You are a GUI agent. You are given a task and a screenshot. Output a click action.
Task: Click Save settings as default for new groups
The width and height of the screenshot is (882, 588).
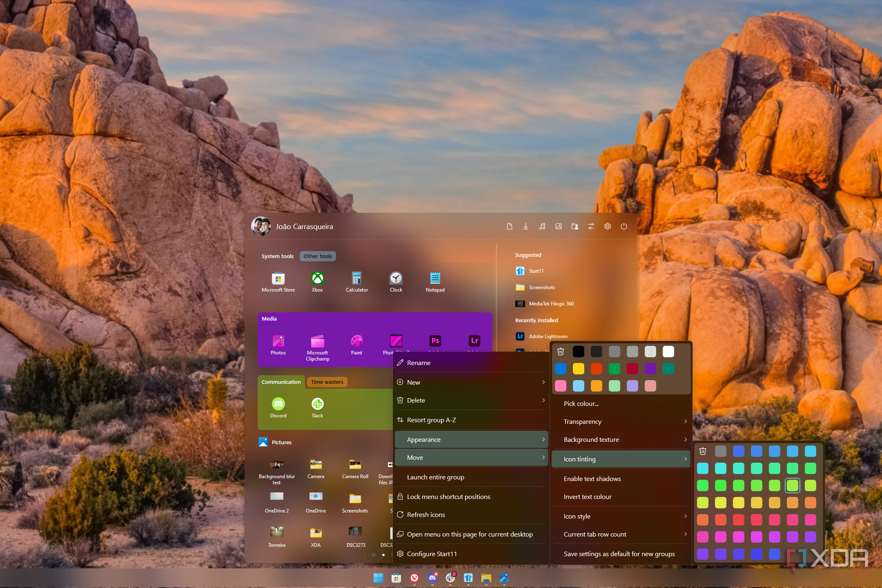(x=621, y=554)
